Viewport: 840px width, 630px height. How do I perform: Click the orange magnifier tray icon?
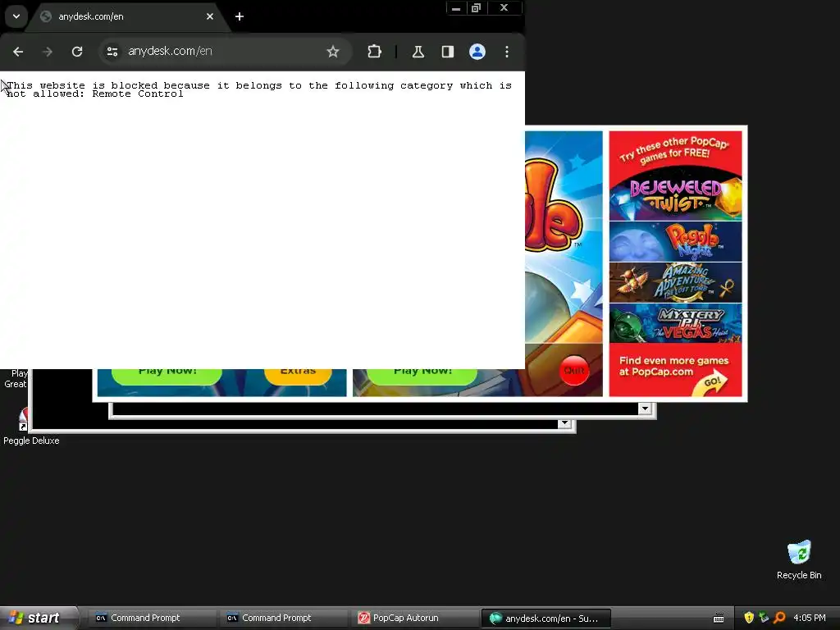[779, 619]
